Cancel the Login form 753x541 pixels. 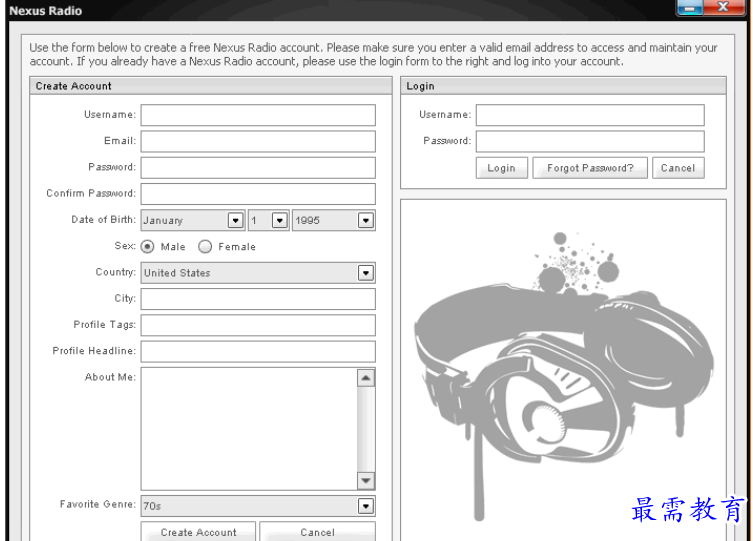[x=678, y=168]
